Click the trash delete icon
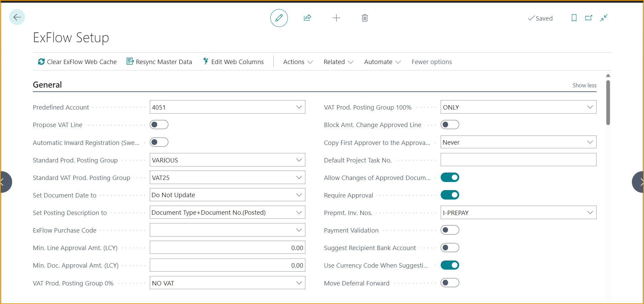This screenshot has width=644, height=304. [365, 18]
